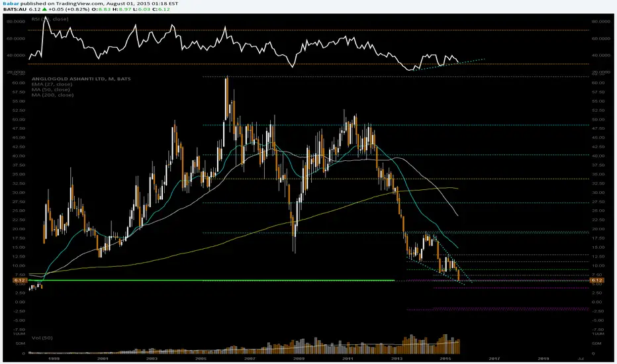Image resolution: width=617 pixels, height=364 pixels.
Task: Click 40.00 on the right price axis
Action: [x=597, y=156]
